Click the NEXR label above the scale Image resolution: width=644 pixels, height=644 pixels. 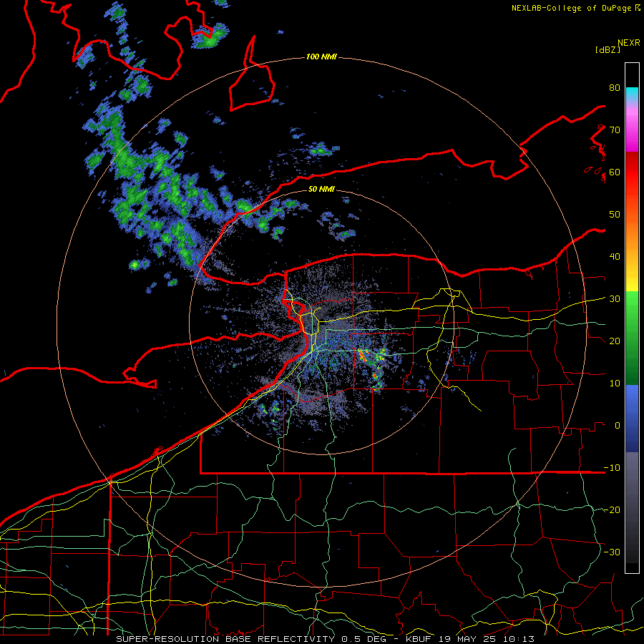[x=629, y=43]
